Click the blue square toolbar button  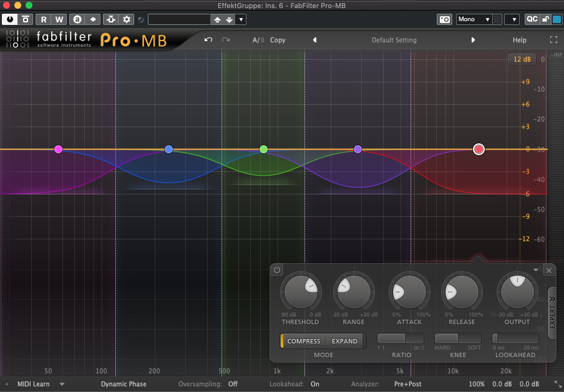click(557, 19)
